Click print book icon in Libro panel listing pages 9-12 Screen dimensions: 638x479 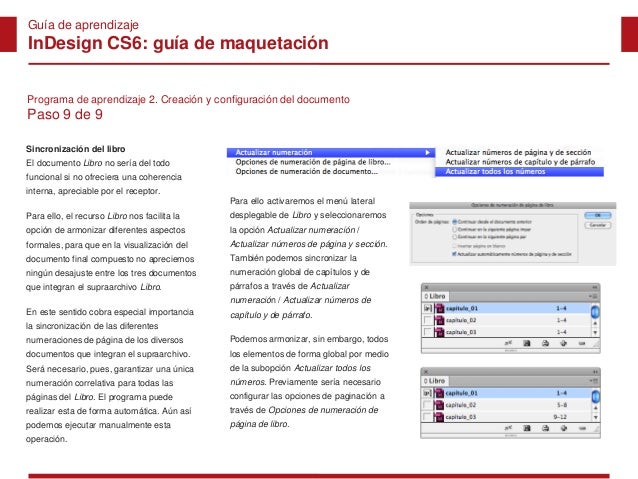coord(545,428)
